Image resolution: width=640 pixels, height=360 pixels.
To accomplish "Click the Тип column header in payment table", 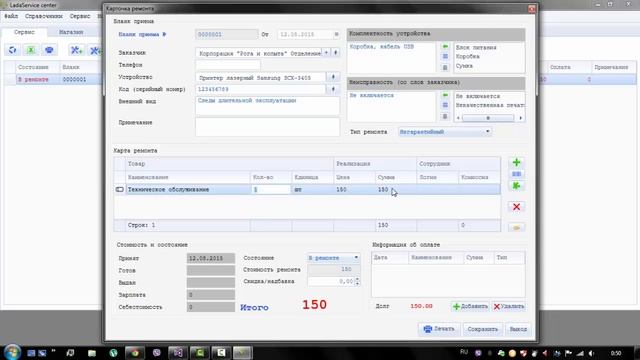I will (x=509, y=258).
